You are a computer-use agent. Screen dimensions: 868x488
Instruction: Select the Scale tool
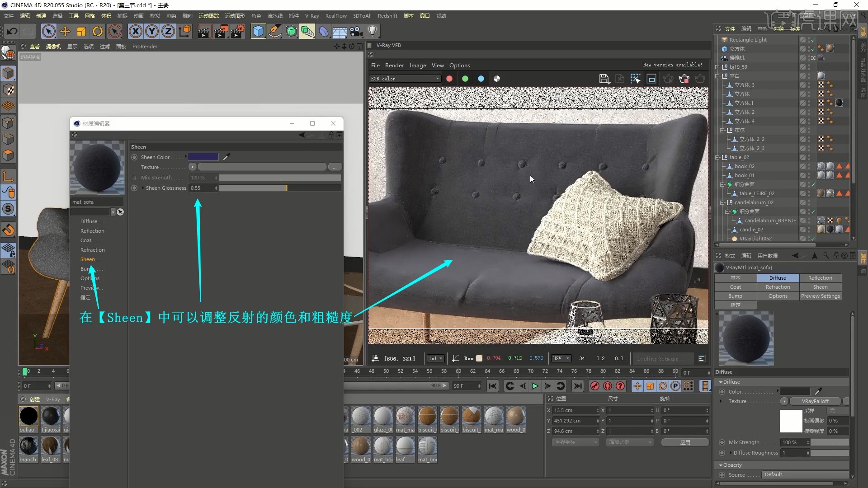click(x=81, y=31)
